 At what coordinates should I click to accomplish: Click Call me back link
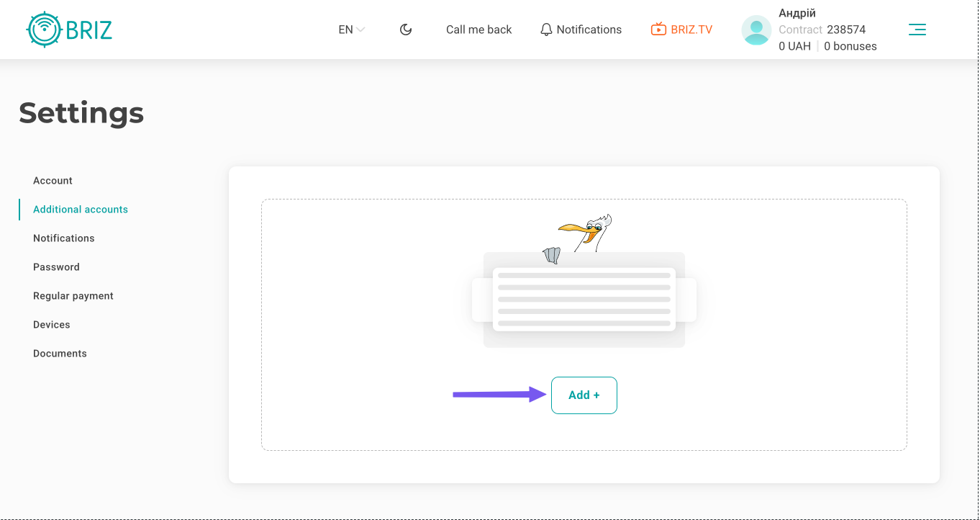pos(478,30)
